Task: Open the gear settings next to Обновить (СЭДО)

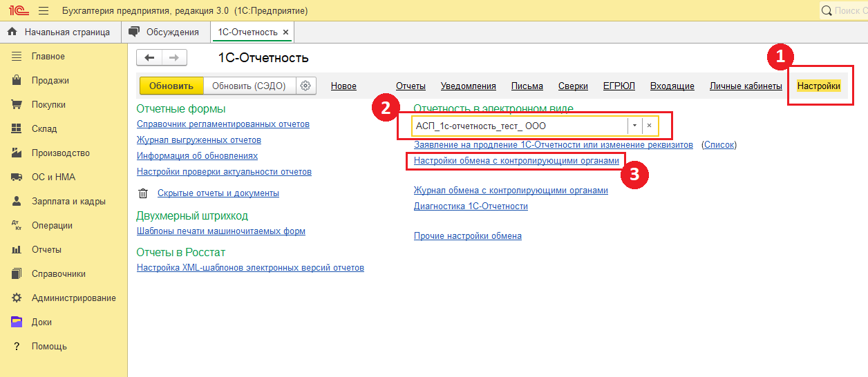Action: (x=306, y=86)
